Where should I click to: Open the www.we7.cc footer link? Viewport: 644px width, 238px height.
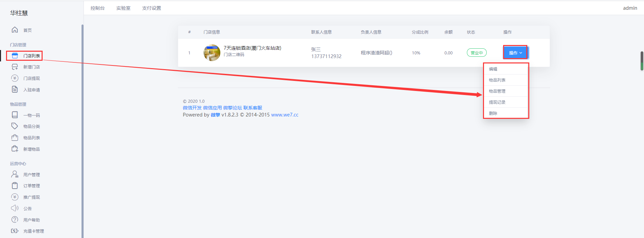(285, 115)
